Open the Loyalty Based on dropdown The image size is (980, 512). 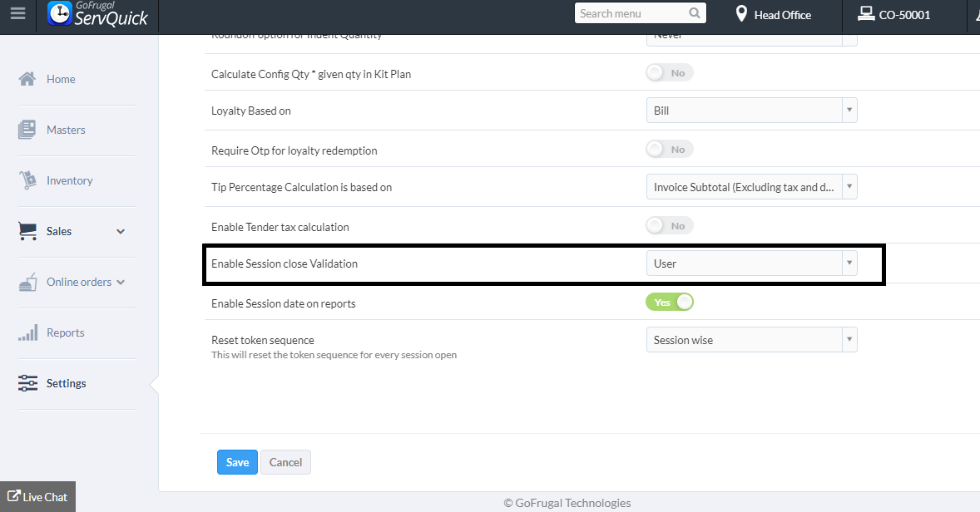point(751,111)
